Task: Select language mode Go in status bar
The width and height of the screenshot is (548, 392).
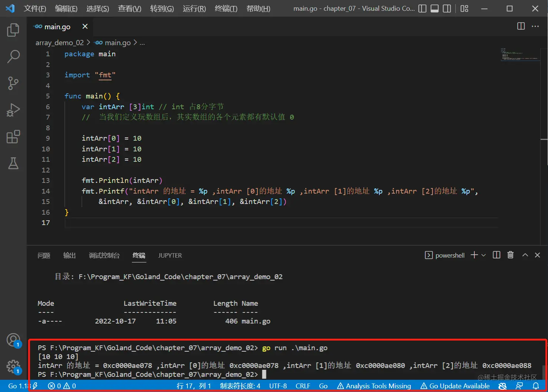Action: tap(323, 386)
